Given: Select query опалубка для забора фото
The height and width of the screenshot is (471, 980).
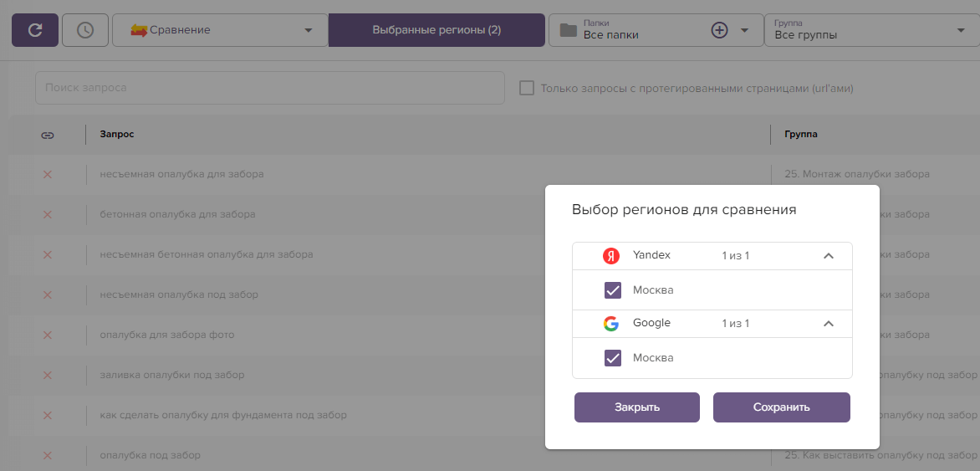Looking at the screenshot, I should 167,335.
